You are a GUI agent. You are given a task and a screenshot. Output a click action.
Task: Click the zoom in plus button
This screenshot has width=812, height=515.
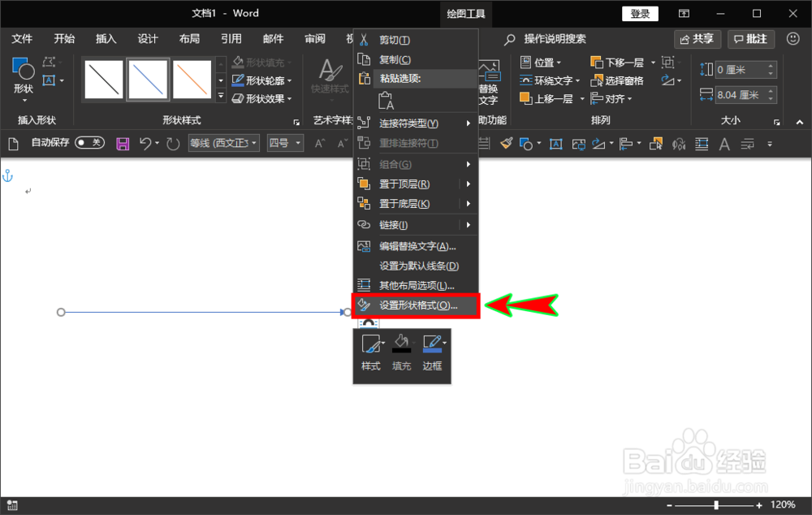tap(759, 505)
